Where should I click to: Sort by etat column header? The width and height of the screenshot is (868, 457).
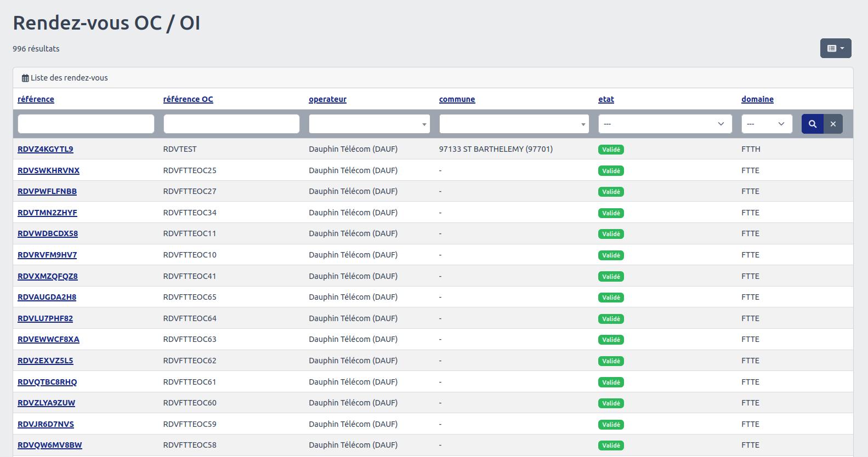[606, 99]
